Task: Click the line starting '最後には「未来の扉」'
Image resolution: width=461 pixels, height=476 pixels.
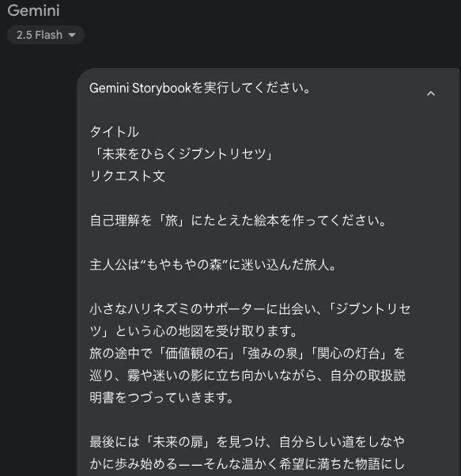Action: point(248,442)
